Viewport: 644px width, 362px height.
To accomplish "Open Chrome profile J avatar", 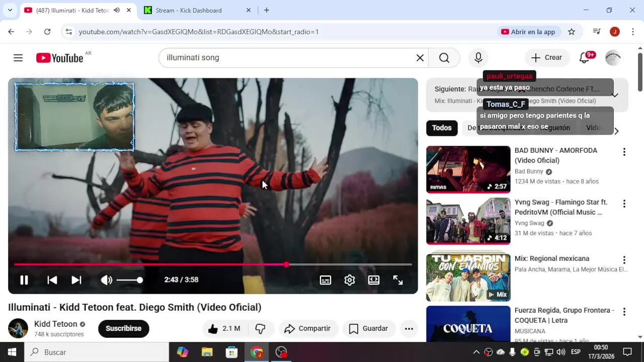I will [x=615, y=32].
